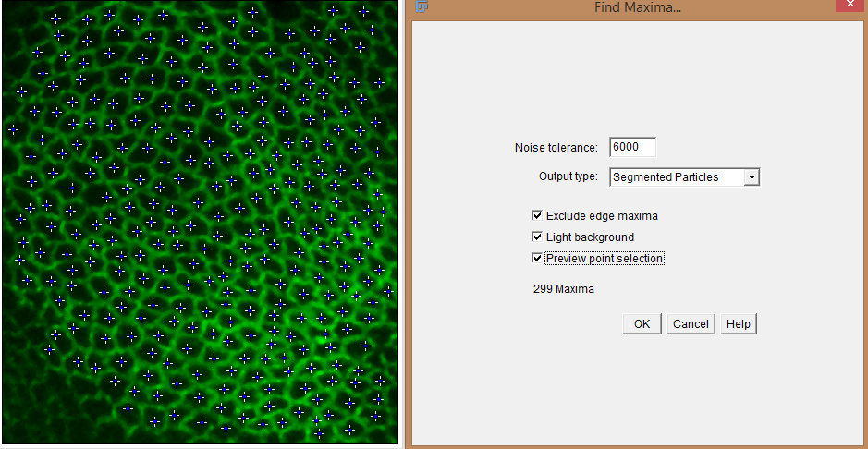The height and width of the screenshot is (449, 868).
Task: Click the Output type label
Action: point(568,176)
